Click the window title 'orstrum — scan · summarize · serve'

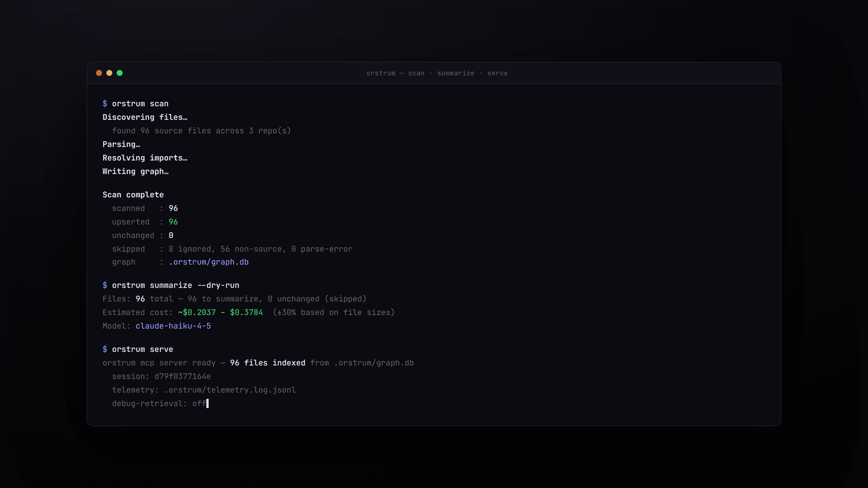point(437,73)
